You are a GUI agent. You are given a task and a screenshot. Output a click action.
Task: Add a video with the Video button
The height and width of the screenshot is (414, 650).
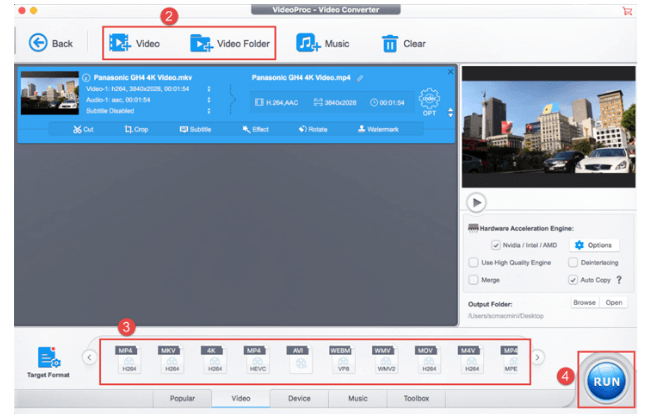[x=134, y=43]
